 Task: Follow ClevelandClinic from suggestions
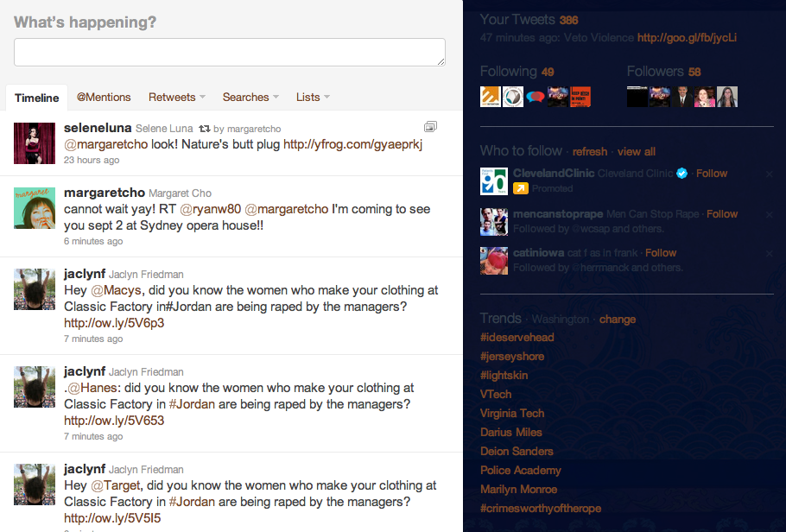pyautogui.click(x=712, y=174)
